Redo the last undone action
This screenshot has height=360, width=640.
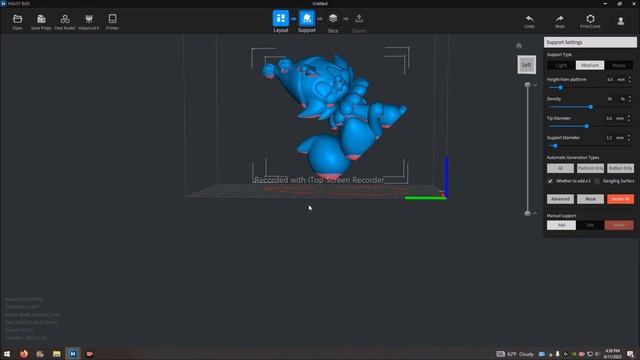(x=560, y=22)
